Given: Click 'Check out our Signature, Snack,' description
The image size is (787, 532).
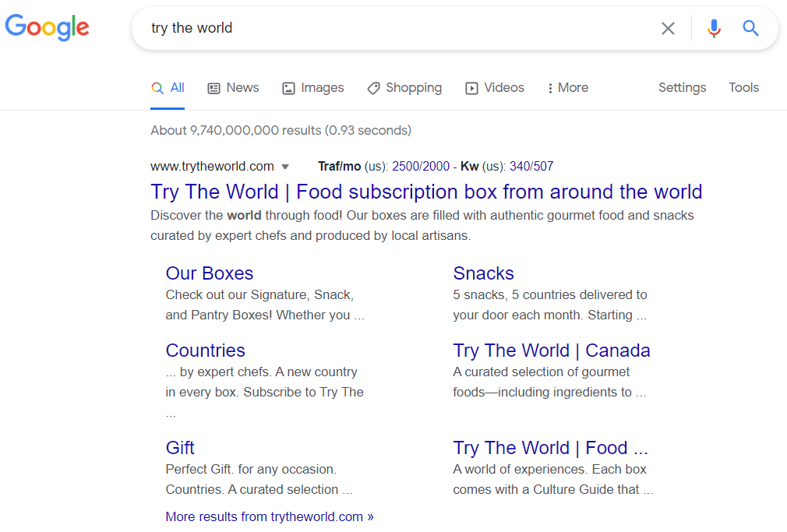Looking at the screenshot, I should point(259,294).
